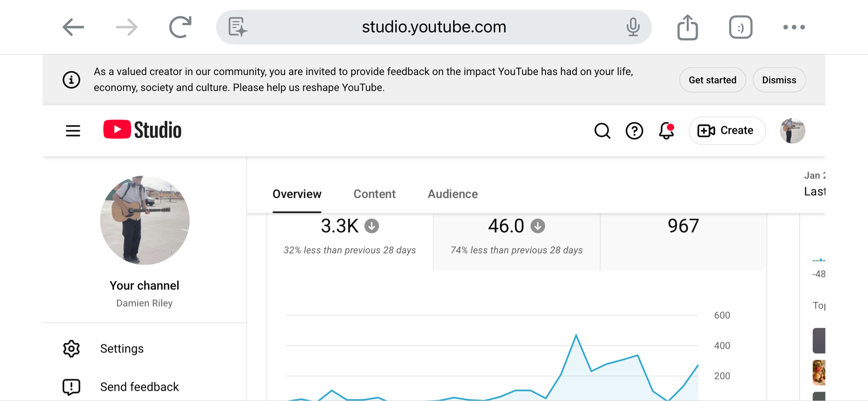This screenshot has width=868, height=401.
Task: Click the YouTube Studio logo
Action: [x=142, y=130]
